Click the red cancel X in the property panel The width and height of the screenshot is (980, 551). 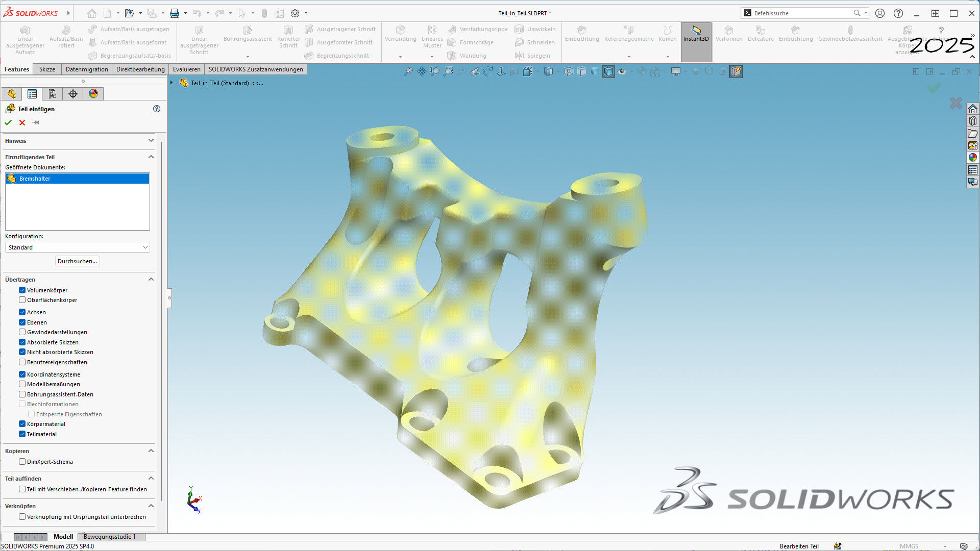tap(22, 122)
